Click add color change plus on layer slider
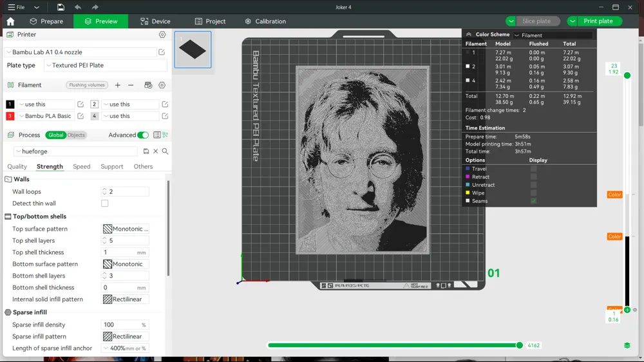Screen dimensions: 644x362 coord(627,310)
